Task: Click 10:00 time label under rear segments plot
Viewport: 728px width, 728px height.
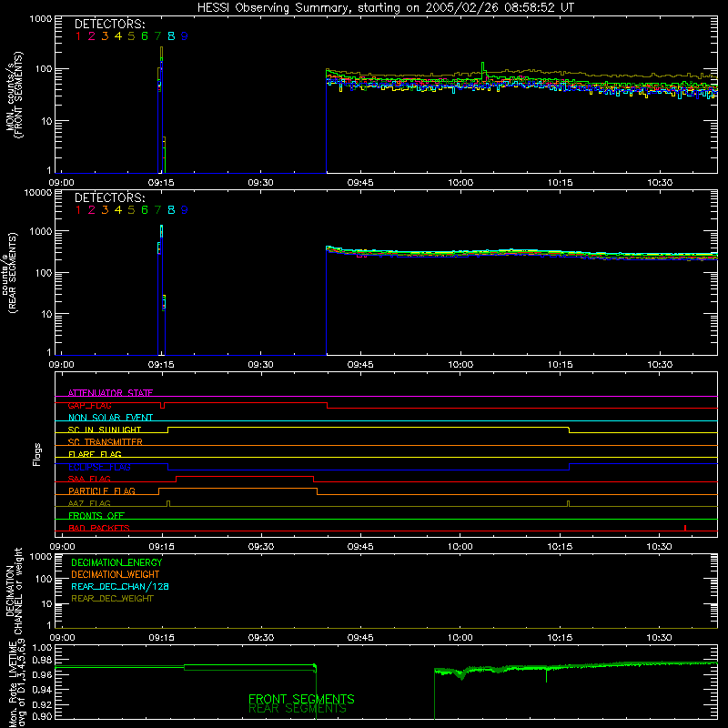Action: click(460, 365)
